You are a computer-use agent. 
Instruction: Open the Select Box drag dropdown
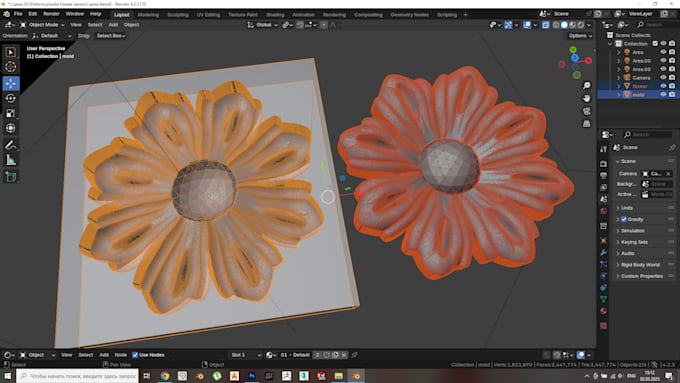(x=111, y=36)
